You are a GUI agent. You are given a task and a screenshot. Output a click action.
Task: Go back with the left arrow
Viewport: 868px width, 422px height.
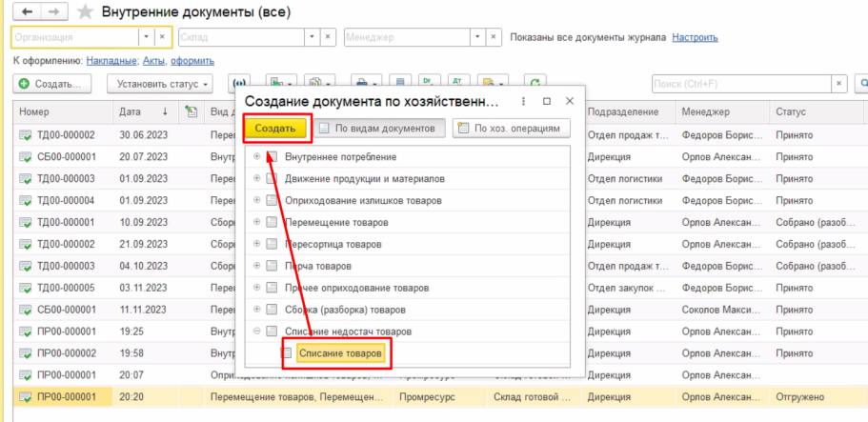(x=27, y=12)
